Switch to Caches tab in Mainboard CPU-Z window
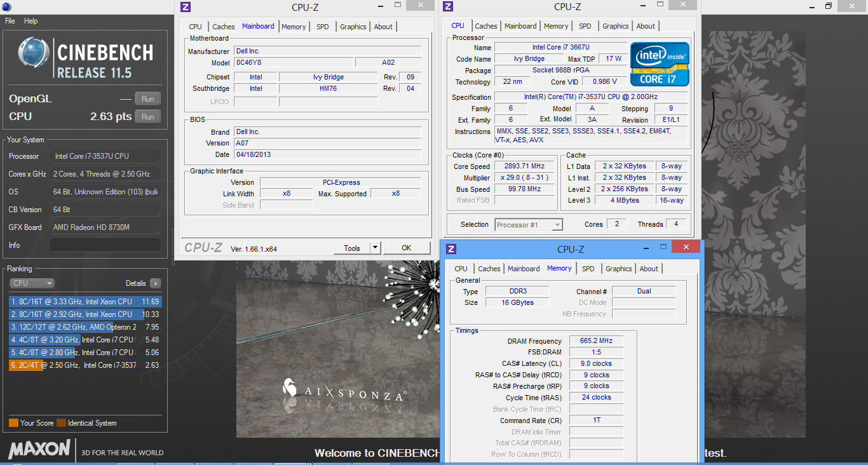Viewport: 868px width, 465px height. point(224,27)
